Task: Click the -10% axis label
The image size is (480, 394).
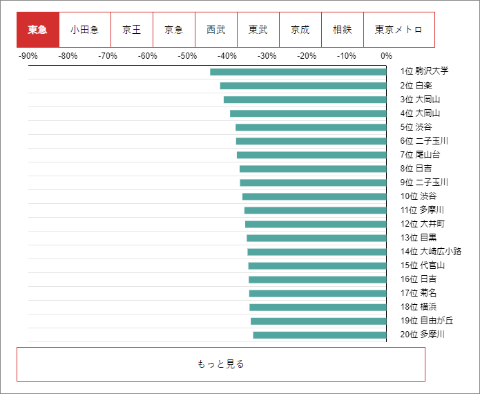Action: 347,56
